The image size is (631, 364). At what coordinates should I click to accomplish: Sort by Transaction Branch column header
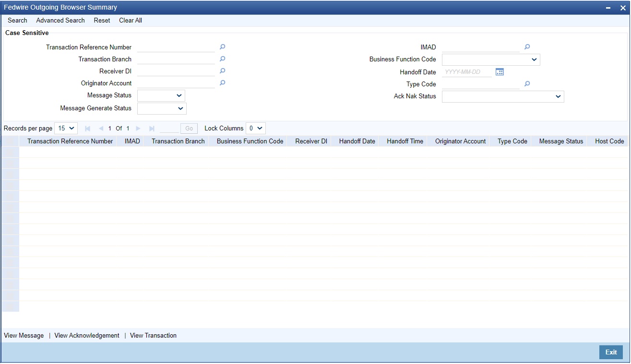coord(178,141)
